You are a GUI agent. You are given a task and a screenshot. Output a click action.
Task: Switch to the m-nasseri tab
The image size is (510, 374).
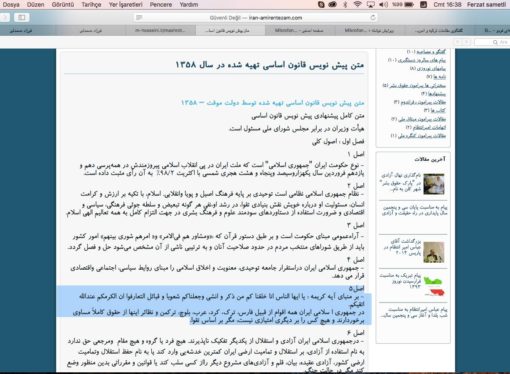(160, 30)
